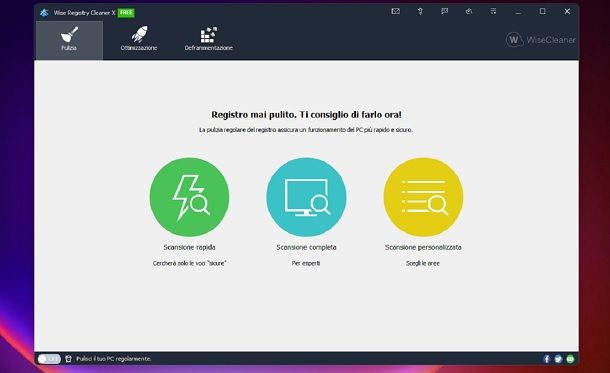Click the green FREE badge
Screen dimensions: 610x373
pyautogui.click(x=126, y=12)
